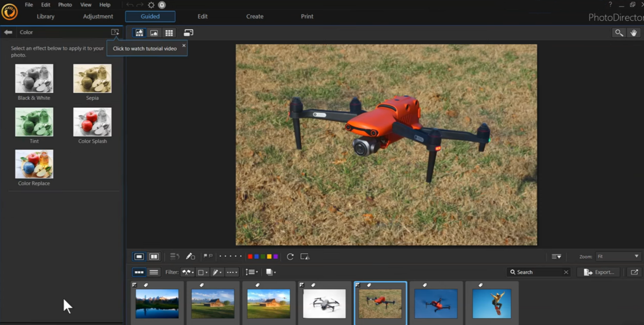Open the flag filter dropdown
The image size is (644, 325).
coord(188,272)
